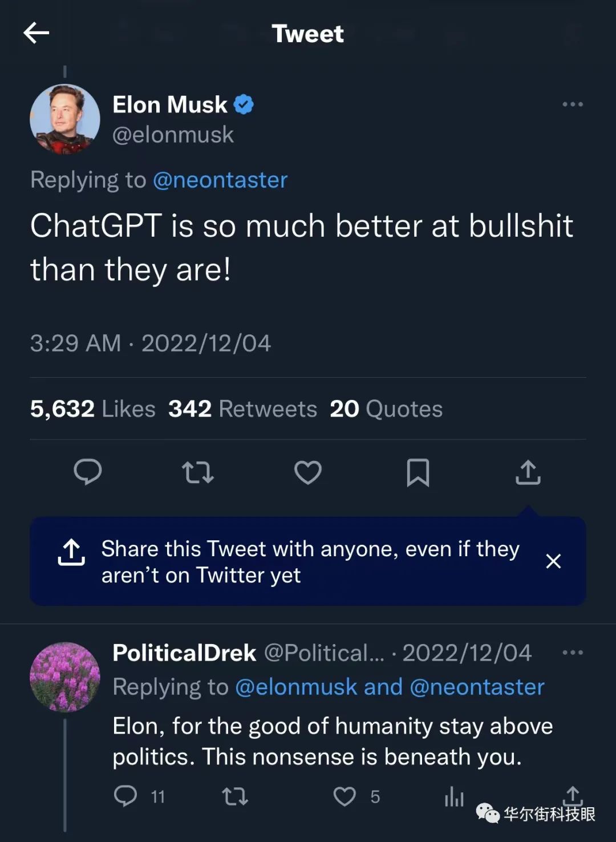Reply to the main tweet
616x842 pixels.
tap(88, 472)
